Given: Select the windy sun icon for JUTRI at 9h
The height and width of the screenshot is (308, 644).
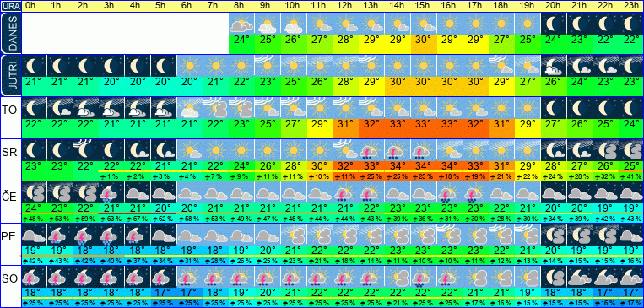Looking at the screenshot, I should (267, 65).
